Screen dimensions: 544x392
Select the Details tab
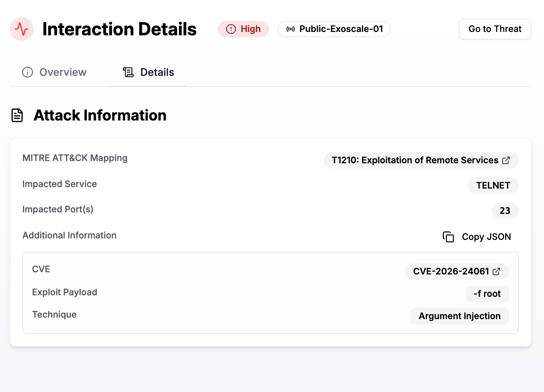click(x=157, y=72)
